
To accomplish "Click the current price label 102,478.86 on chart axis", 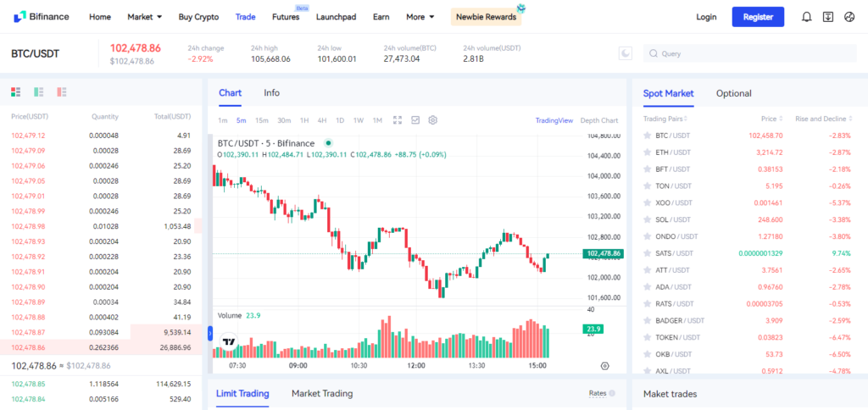I will (x=603, y=253).
